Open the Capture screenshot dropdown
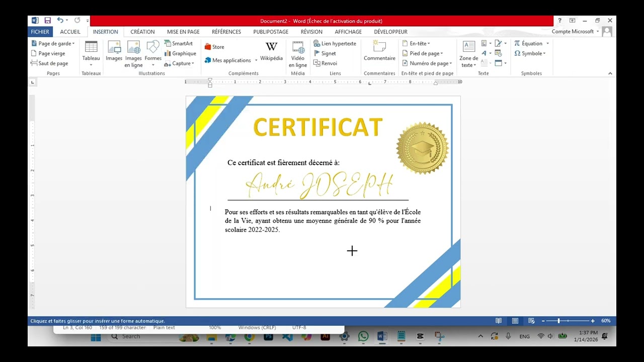 point(179,63)
